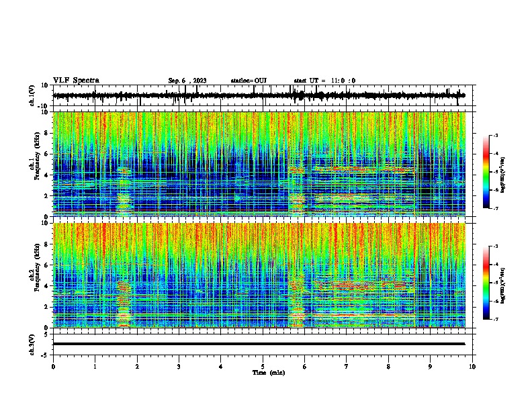Click the "ch.1(V)" axis label
This screenshot has width=532, height=411.
pos(32,95)
